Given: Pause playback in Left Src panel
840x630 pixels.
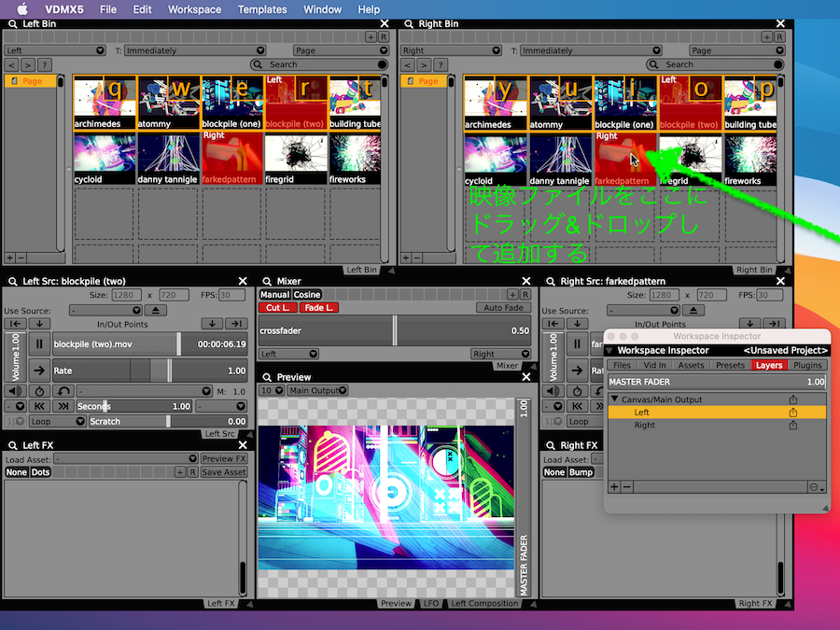Looking at the screenshot, I should pos(39,343).
